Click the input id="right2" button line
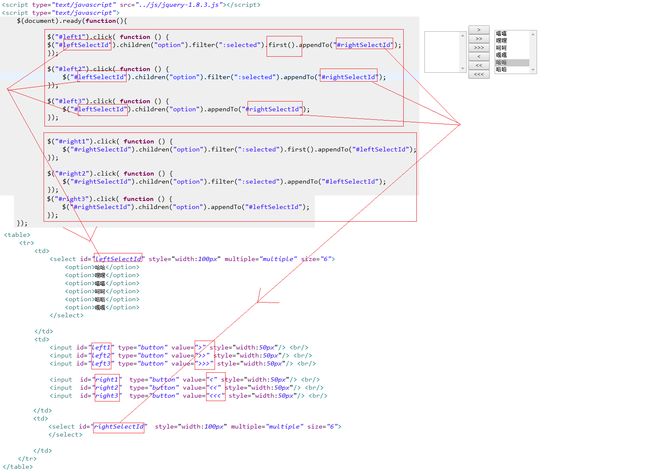650x473 pixels. [187, 388]
